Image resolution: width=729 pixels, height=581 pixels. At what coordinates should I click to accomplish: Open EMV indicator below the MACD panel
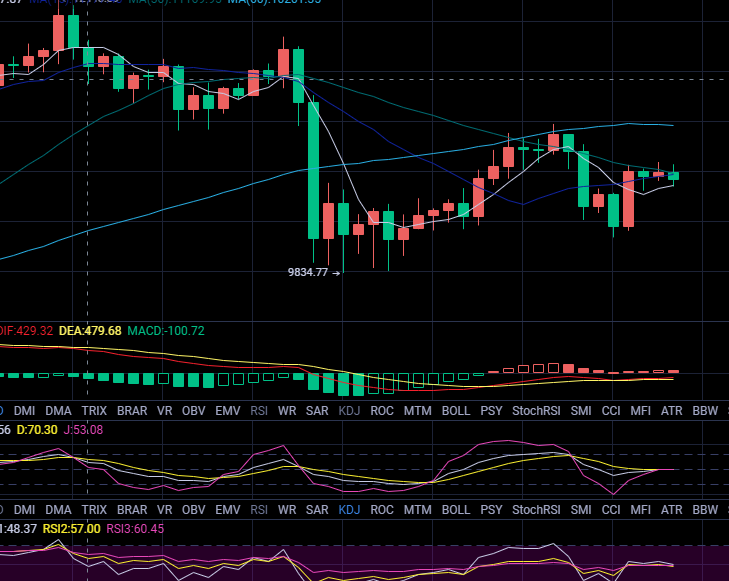228,410
